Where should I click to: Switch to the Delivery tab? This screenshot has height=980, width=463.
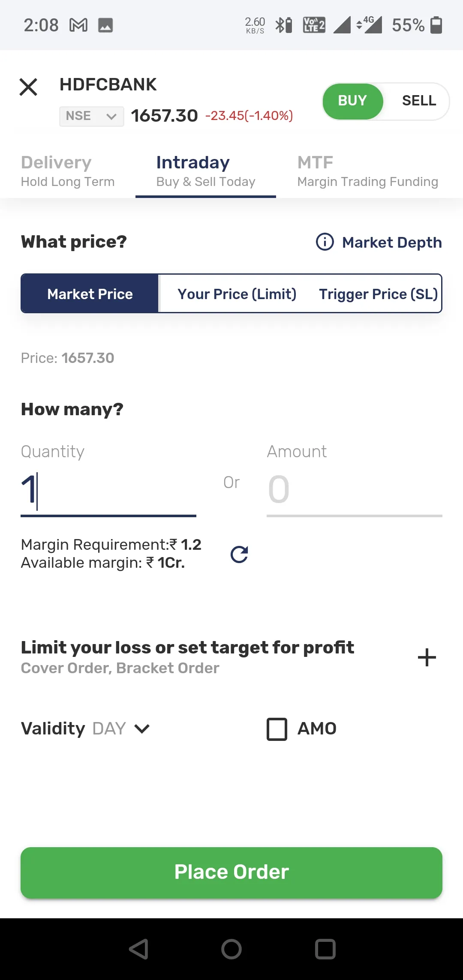click(x=68, y=171)
